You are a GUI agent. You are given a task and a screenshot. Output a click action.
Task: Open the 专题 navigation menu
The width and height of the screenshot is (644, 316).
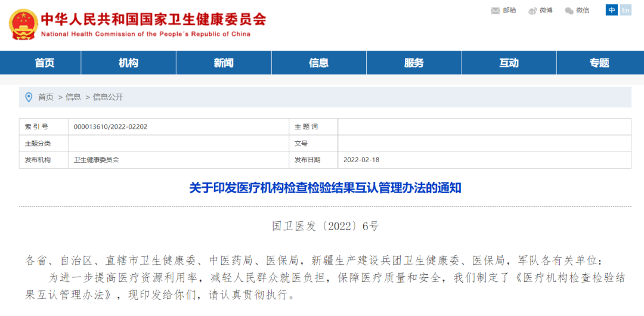[600, 63]
